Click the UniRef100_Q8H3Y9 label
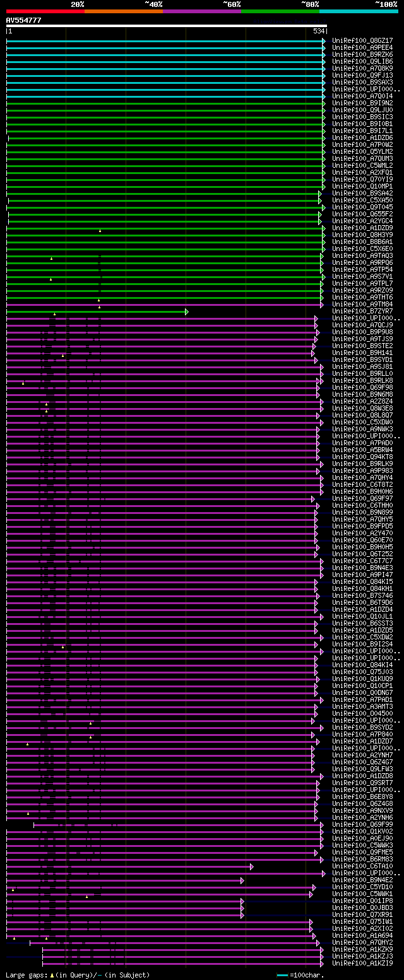 pyautogui.click(x=362, y=235)
